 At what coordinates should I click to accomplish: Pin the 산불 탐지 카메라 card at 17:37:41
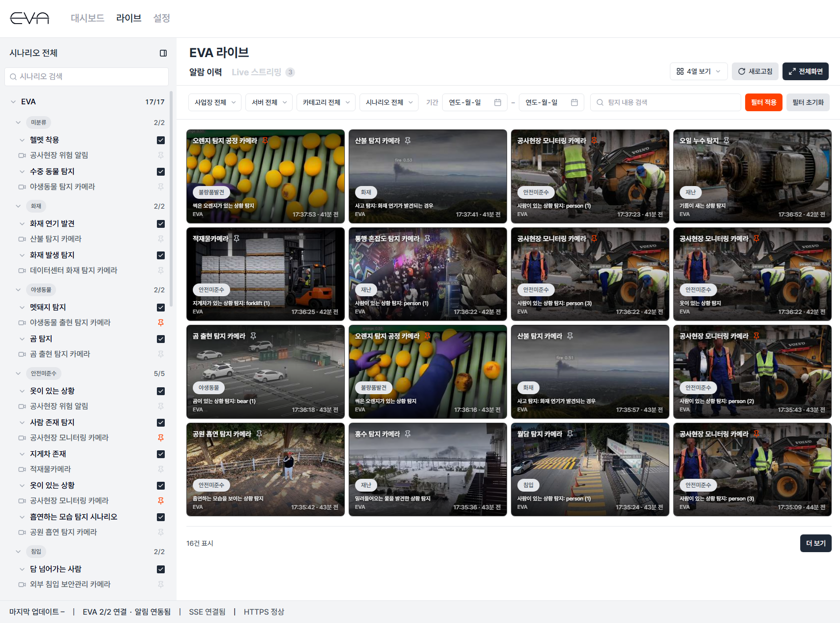point(408,141)
